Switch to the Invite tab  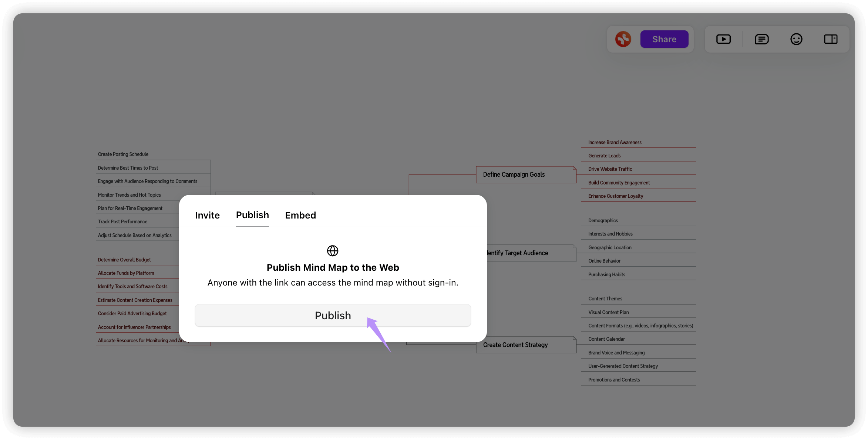tap(207, 215)
